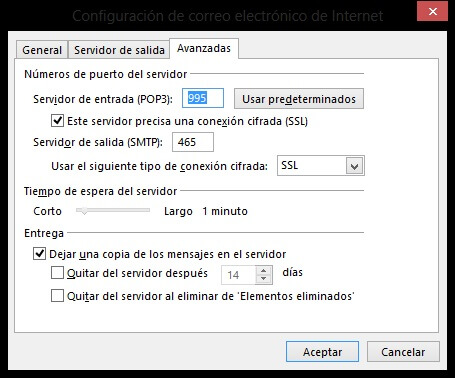Enable Quitar del servidor después checkbox
The height and width of the screenshot is (378, 455).
pyautogui.click(x=57, y=273)
